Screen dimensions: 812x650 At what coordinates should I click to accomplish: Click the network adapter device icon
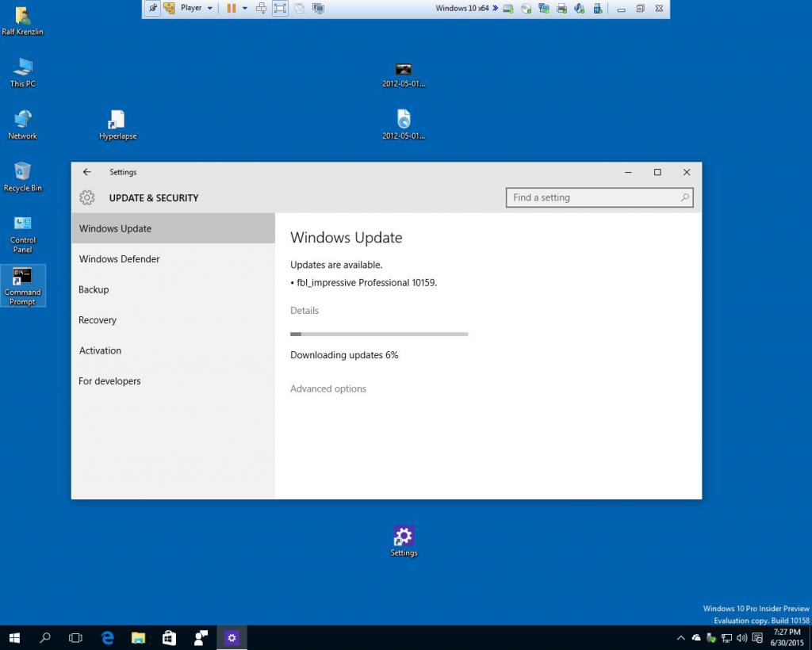[544, 9]
